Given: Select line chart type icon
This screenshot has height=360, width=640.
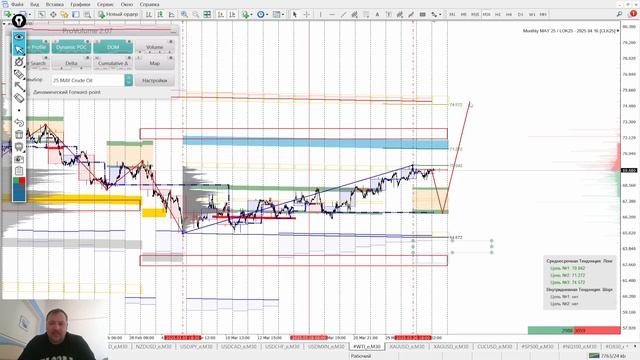Looking at the screenshot, I should [x=172, y=14].
